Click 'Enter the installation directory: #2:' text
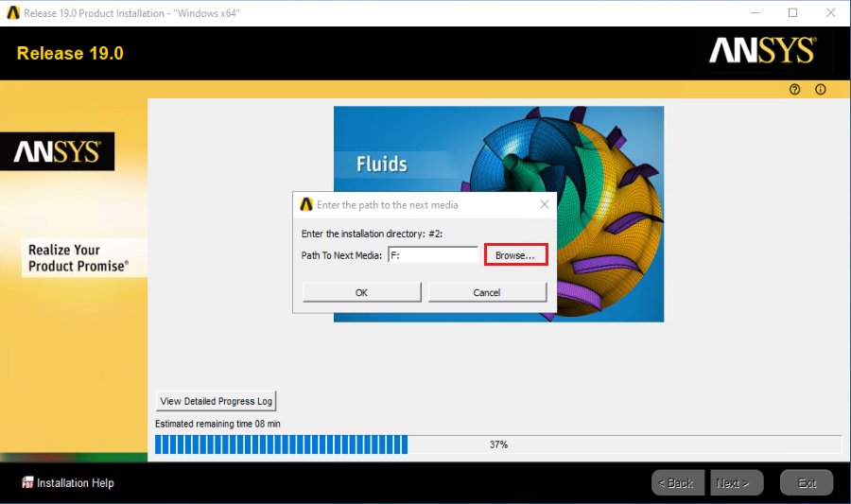The image size is (851, 504). (x=372, y=234)
